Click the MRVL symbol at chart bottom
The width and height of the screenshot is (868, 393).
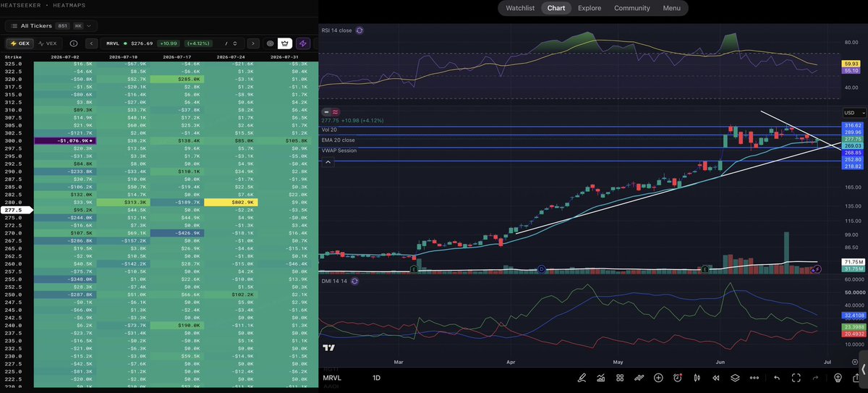[332, 378]
